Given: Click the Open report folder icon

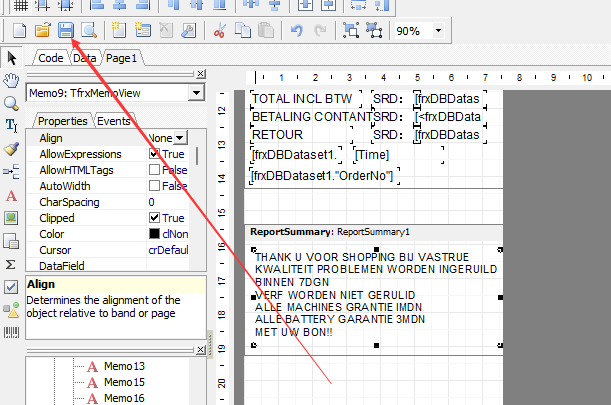Looking at the screenshot, I should click(42, 31).
